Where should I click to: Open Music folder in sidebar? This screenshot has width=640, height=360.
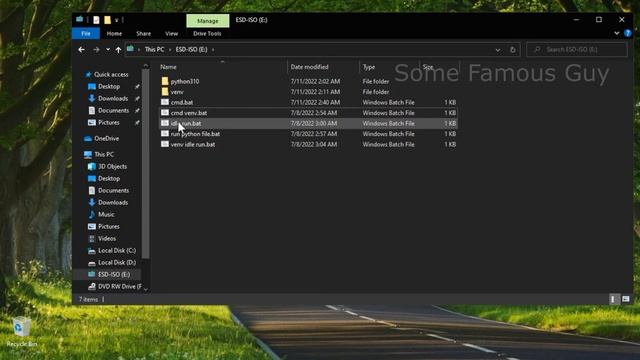click(x=106, y=214)
